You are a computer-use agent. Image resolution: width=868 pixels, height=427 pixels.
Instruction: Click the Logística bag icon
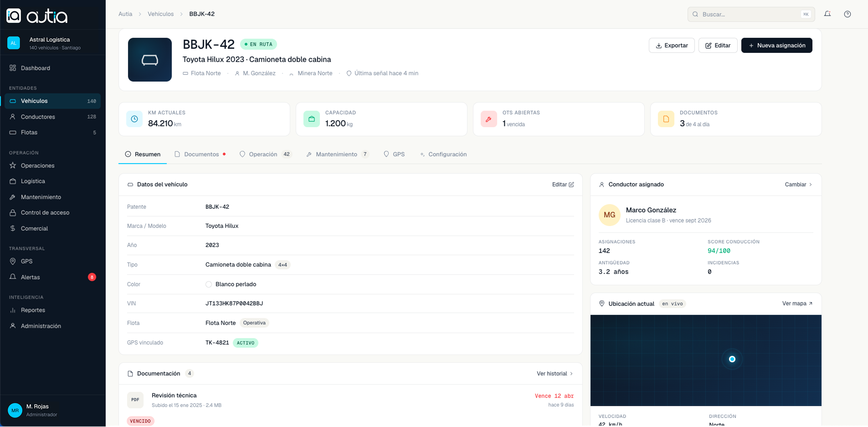13,181
